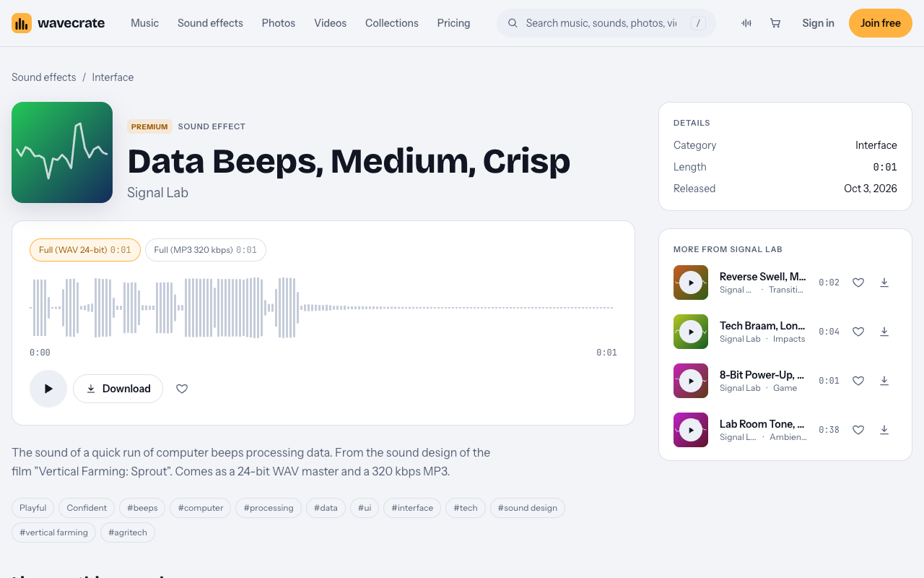
Task: Like the Tech Braam track
Action: point(858,332)
